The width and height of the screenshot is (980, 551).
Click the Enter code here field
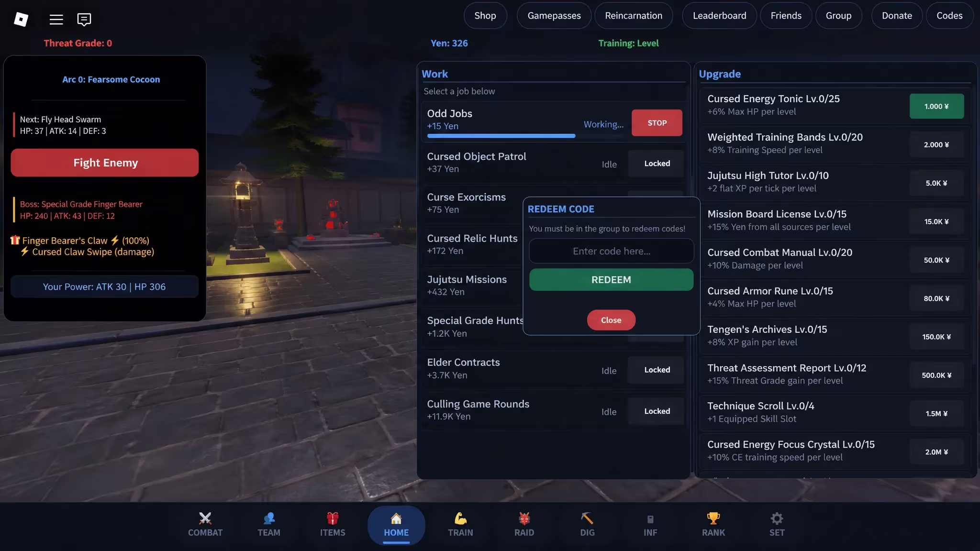pos(611,251)
